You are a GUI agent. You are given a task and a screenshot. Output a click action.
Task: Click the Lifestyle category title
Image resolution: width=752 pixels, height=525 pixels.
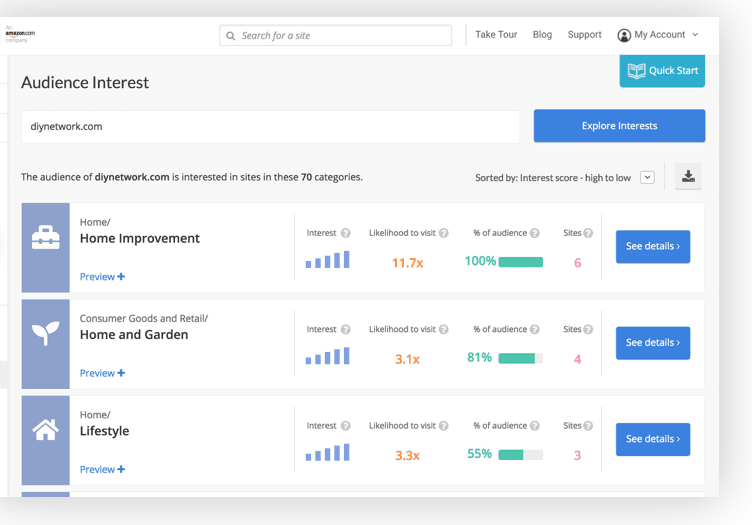[104, 431]
